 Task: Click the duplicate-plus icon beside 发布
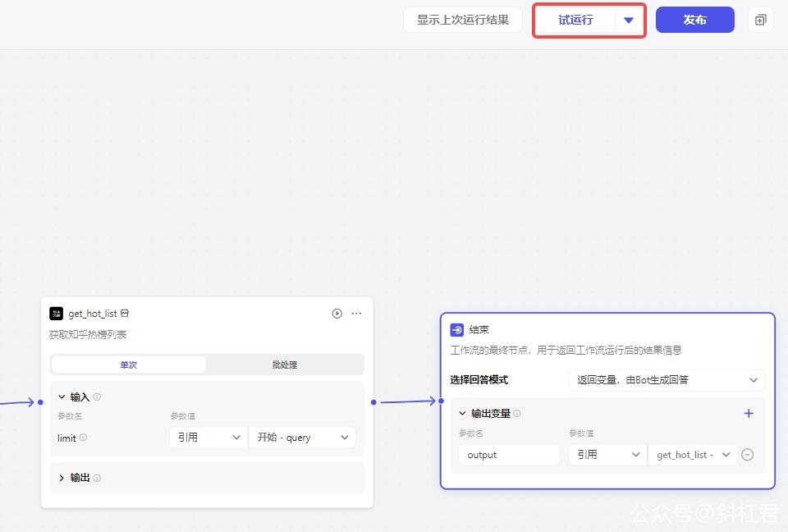click(x=761, y=20)
